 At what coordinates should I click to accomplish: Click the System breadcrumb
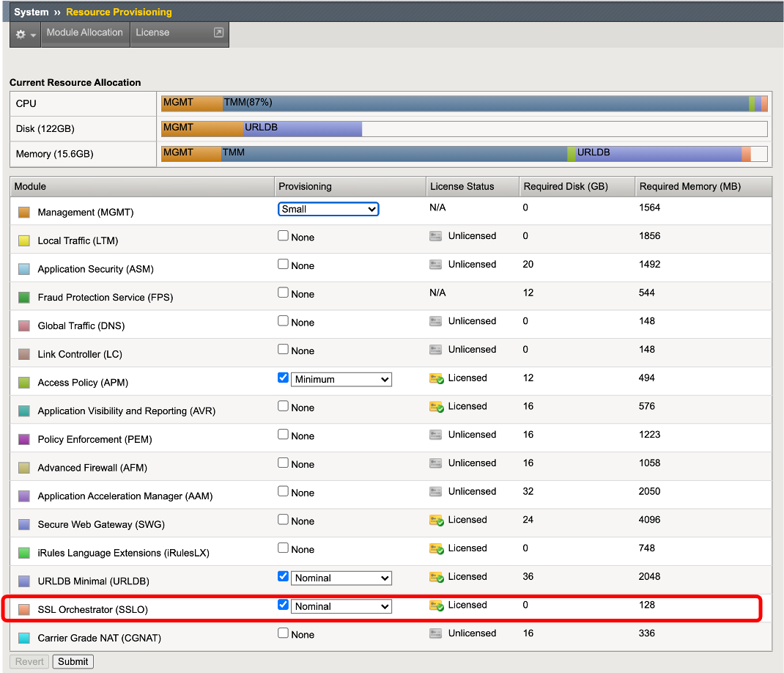(x=31, y=12)
